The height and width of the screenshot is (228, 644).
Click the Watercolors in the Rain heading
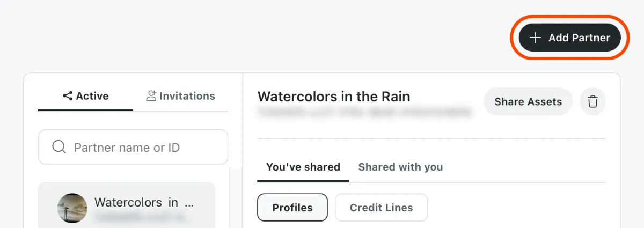click(x=334, y=97)
